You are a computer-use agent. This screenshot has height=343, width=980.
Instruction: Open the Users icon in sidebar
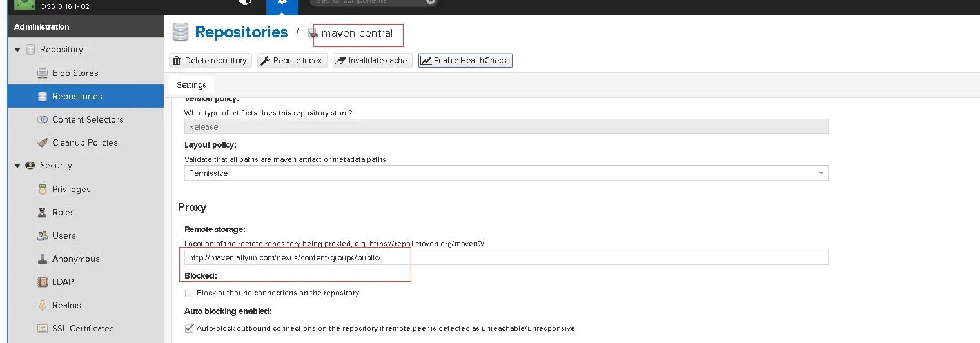click(43, 235)
